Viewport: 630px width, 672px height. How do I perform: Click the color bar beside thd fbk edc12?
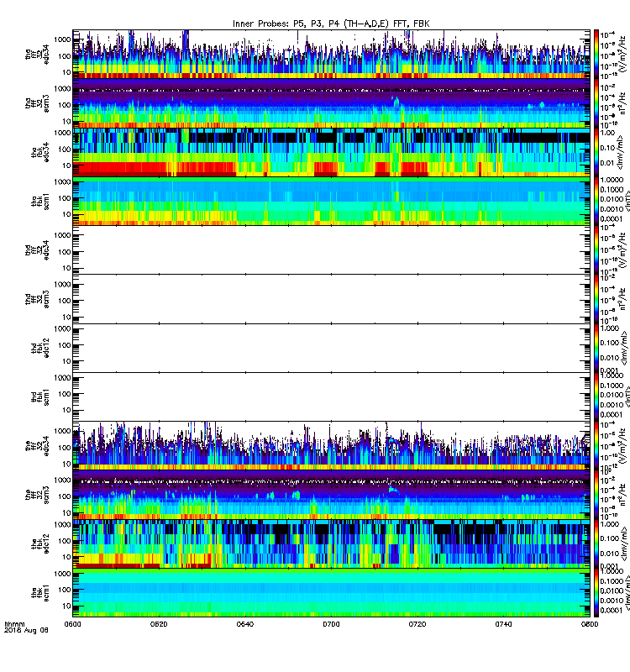tap(596, 348)
